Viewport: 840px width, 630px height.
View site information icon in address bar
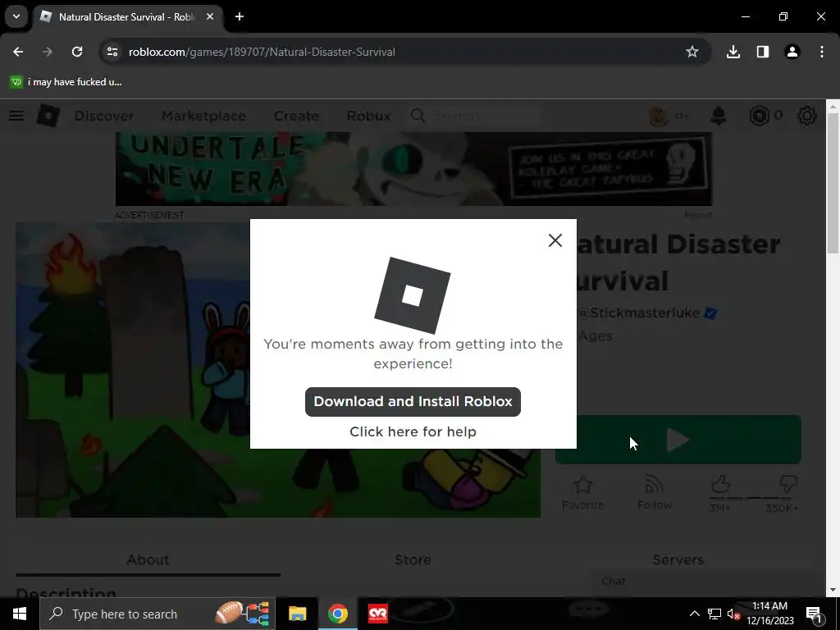point(112,52)
